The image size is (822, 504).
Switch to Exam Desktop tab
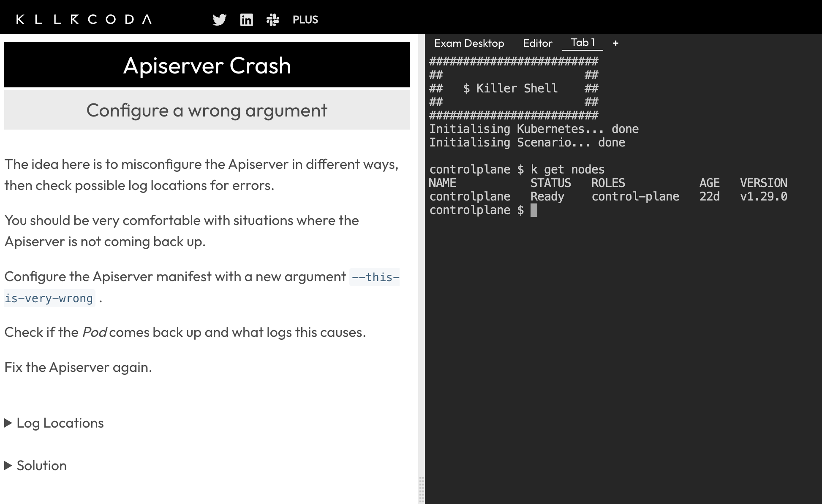(469, 43)
